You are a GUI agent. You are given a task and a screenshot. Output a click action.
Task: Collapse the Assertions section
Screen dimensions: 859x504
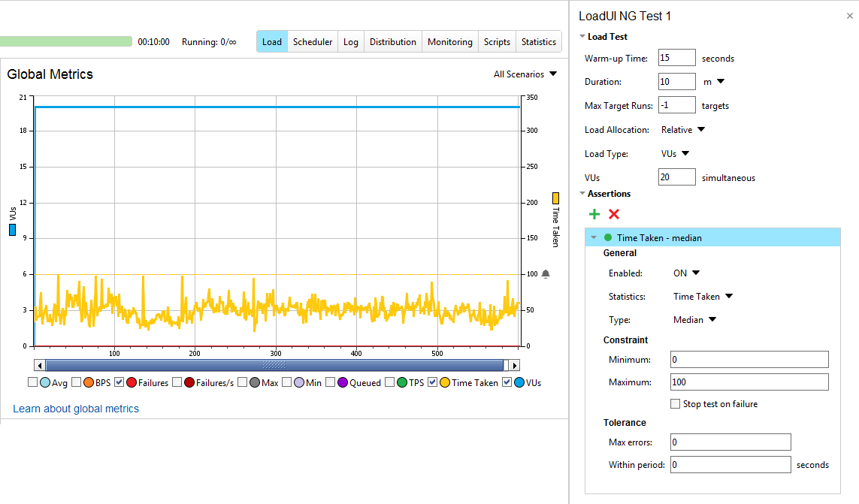pos(582,193)
